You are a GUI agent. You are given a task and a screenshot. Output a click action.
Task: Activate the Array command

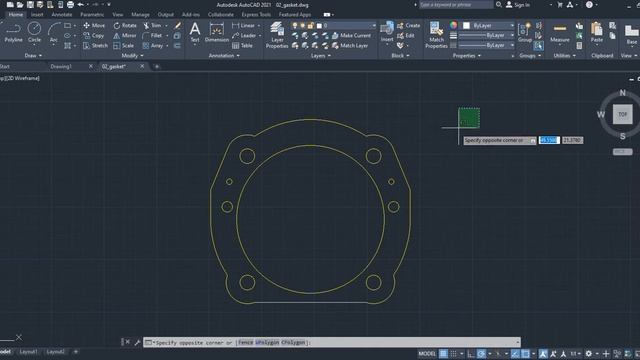(153, 46)
